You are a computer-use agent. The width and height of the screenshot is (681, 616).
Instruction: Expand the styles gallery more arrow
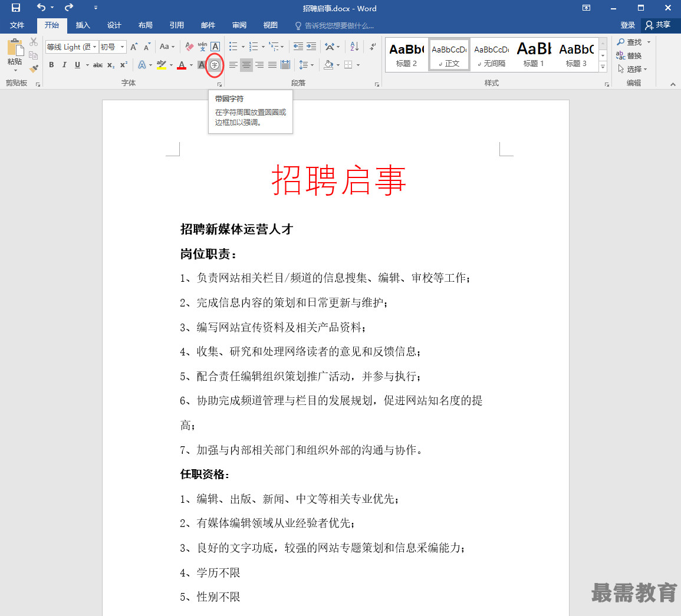click(603, 67)
